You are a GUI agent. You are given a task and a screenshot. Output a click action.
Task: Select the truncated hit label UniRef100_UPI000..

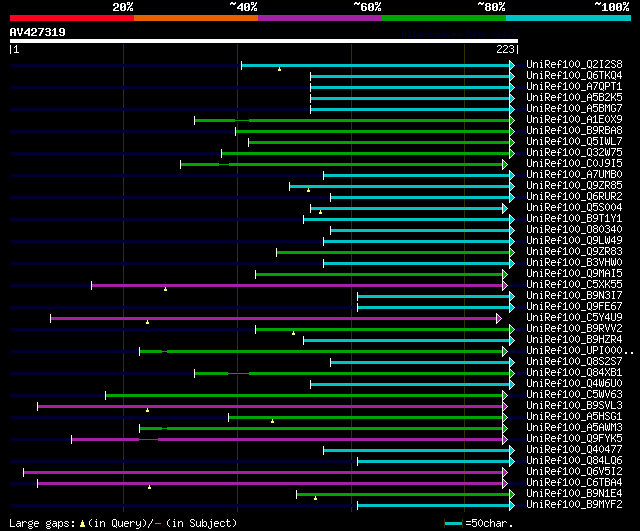pyautogui.click(x=580, y=351)
